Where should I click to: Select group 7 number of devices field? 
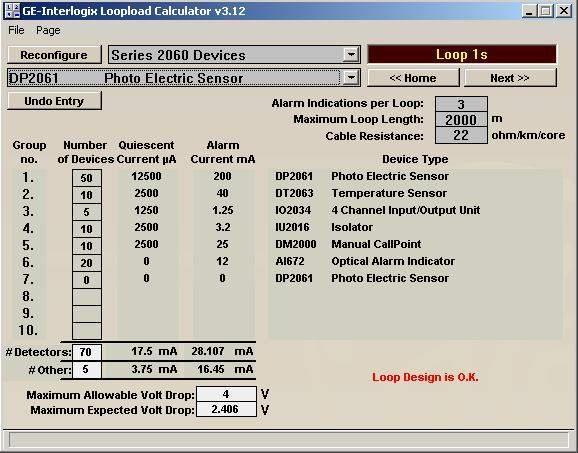[87, 280]
